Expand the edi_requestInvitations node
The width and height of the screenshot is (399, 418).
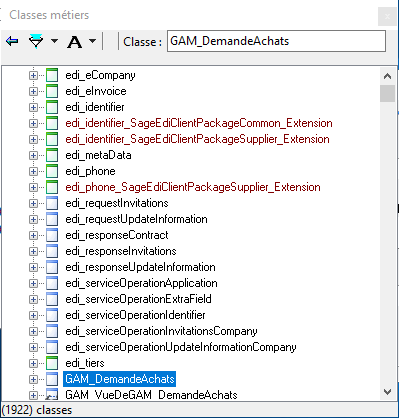[x=33, y=203]
